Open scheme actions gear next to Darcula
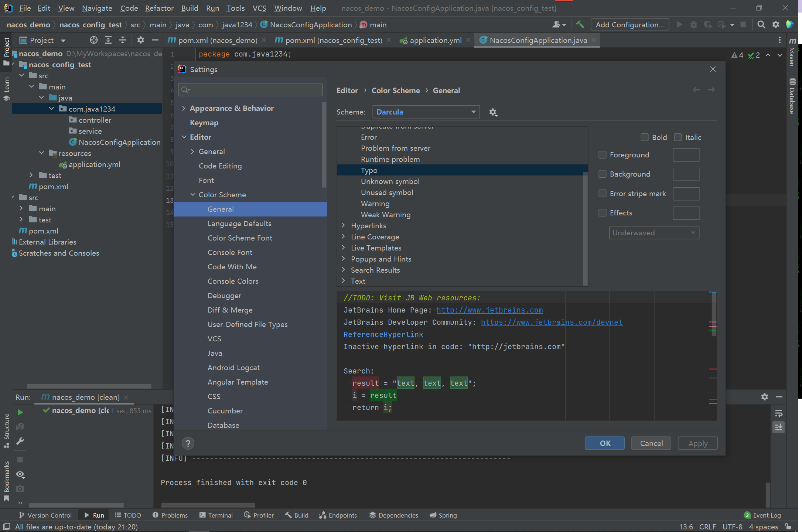The height and width of the screenshot is (532, 802). click(x=493, y=112)
